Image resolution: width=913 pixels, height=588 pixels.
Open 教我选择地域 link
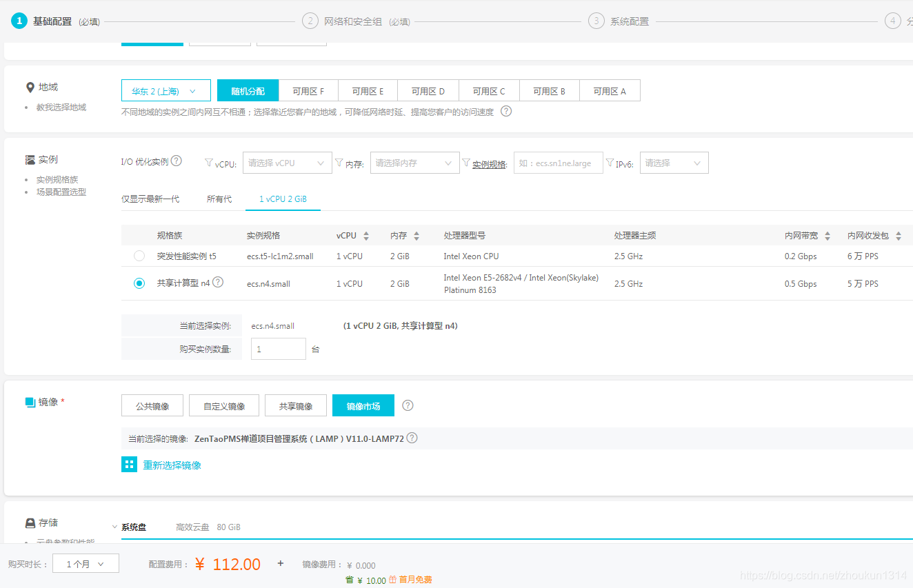pos(61,108)
